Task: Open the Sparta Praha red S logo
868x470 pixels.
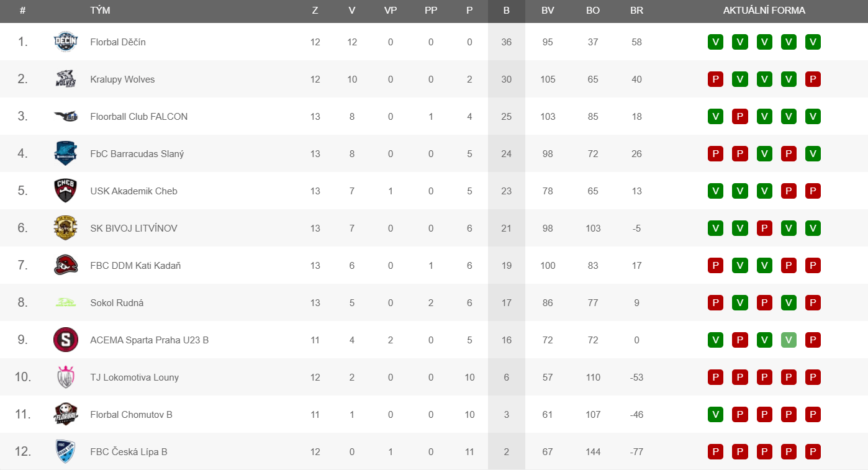Action: point(65,340)
